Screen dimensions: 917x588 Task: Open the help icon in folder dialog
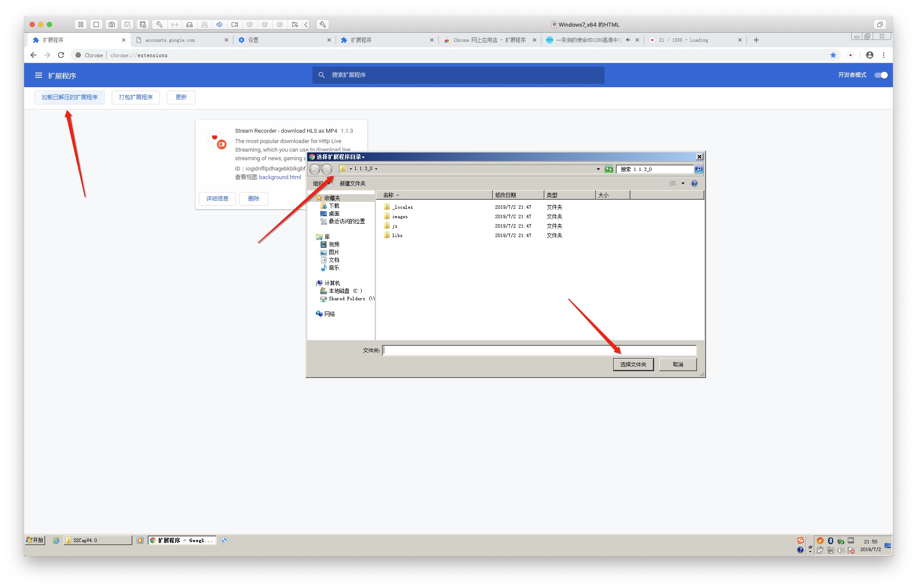694,183
